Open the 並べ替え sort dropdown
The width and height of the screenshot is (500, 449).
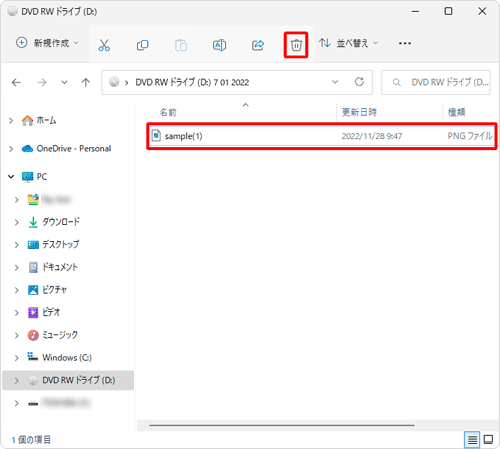tap(348, 43)
